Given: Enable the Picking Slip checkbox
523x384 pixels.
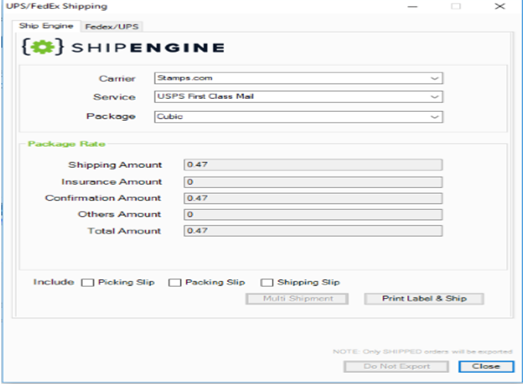Looking at the screenshot, I should [x=88, y=283].
